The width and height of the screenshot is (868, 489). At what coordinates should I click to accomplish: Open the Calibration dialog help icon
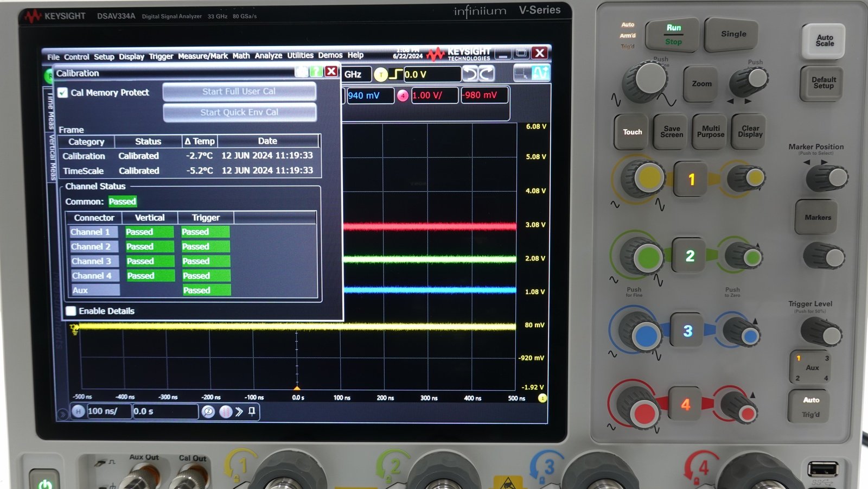[316, 72]
